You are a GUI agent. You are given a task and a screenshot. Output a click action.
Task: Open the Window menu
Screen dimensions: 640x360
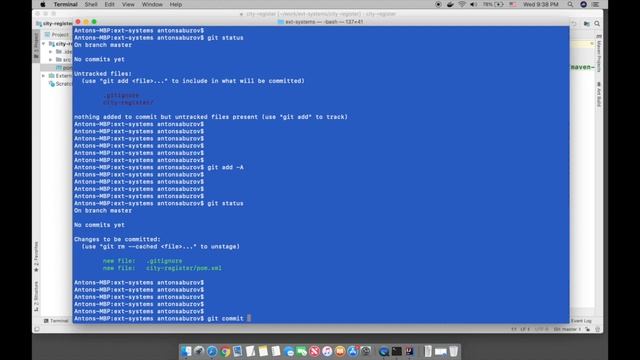point(152,4)
